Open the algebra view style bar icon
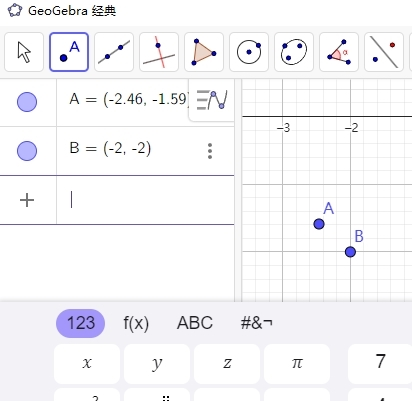The width and height of the screenshot is (412, 401). [212, 100]
